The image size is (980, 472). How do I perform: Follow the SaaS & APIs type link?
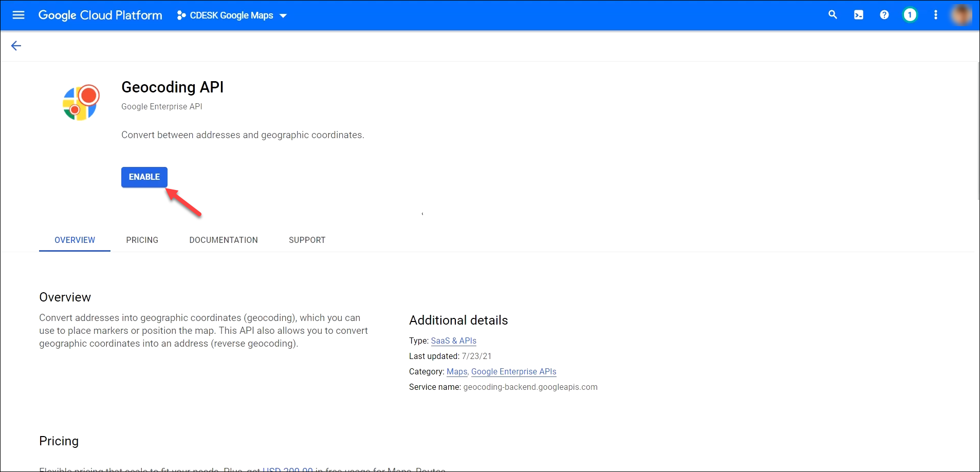(x=454, y=341)
